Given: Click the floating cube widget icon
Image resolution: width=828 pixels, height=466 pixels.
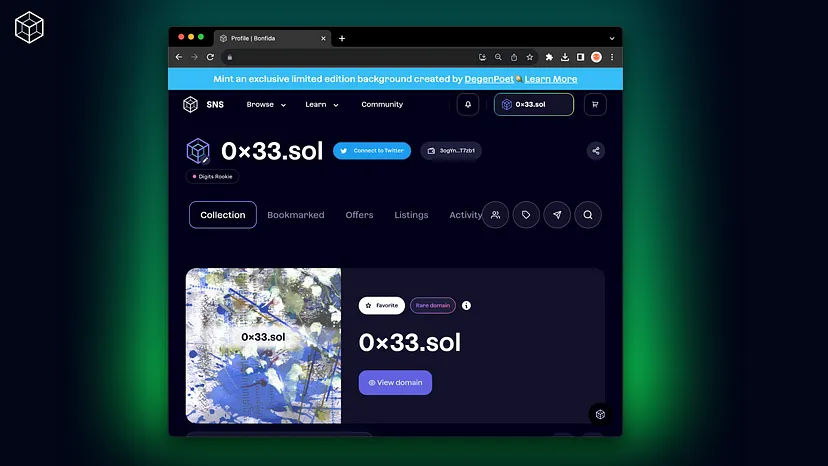Looking at the screenshot, I should (x=600, y=414).
